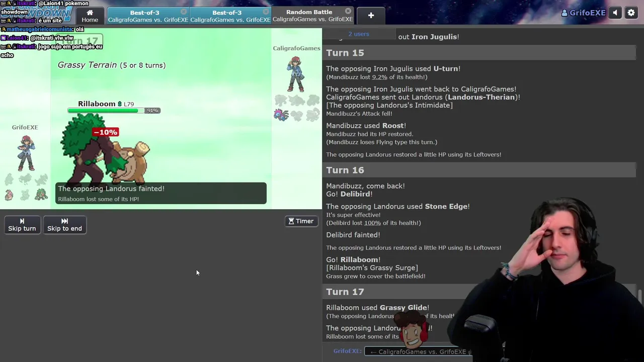Close the Best-of-3 tab next to Home
Viewport: 644px width, 362px height.
[184, 12]
